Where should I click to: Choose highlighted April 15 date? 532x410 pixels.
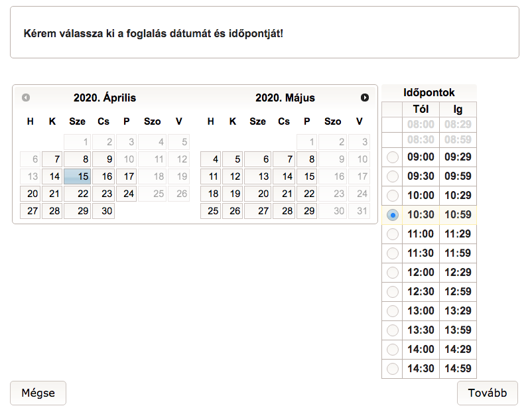click(78, 176)
